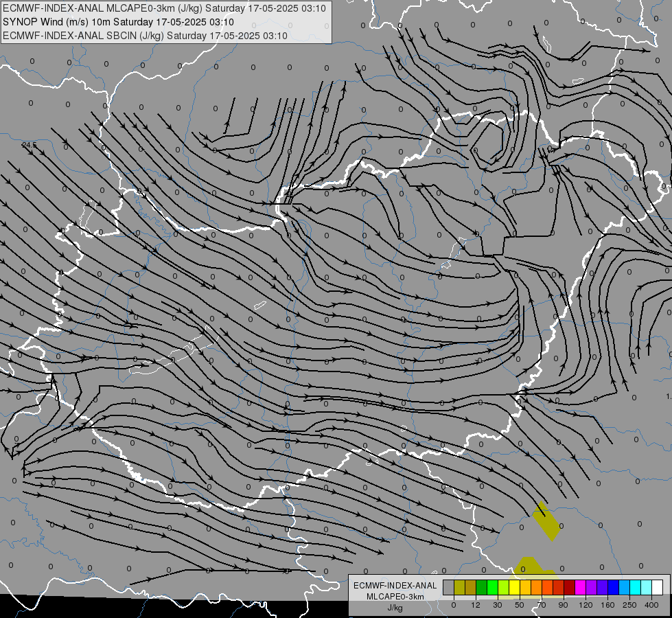Click the legend label ECMWF-INDEX-ANAL
The width and height of the screenshot is (672, 618).
point(395,586)
